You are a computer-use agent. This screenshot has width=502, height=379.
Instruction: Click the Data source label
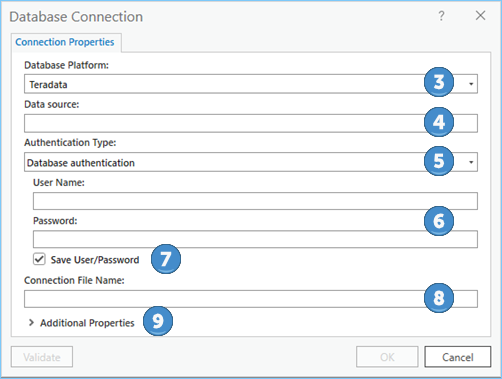point(52,104)
